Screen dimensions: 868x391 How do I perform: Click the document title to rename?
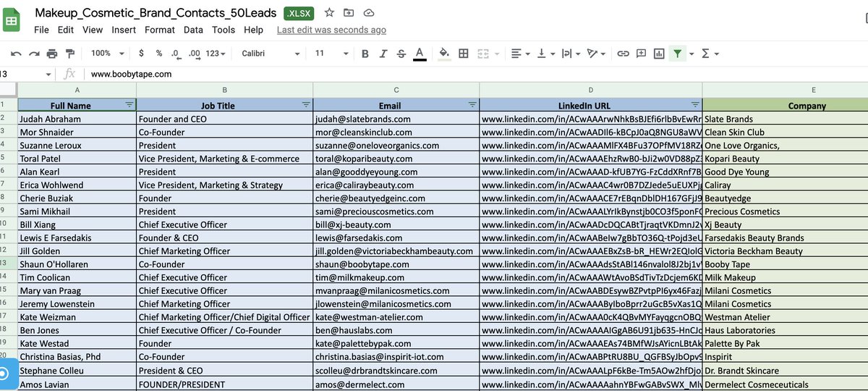pyautogui.click(x=156, y=13)
